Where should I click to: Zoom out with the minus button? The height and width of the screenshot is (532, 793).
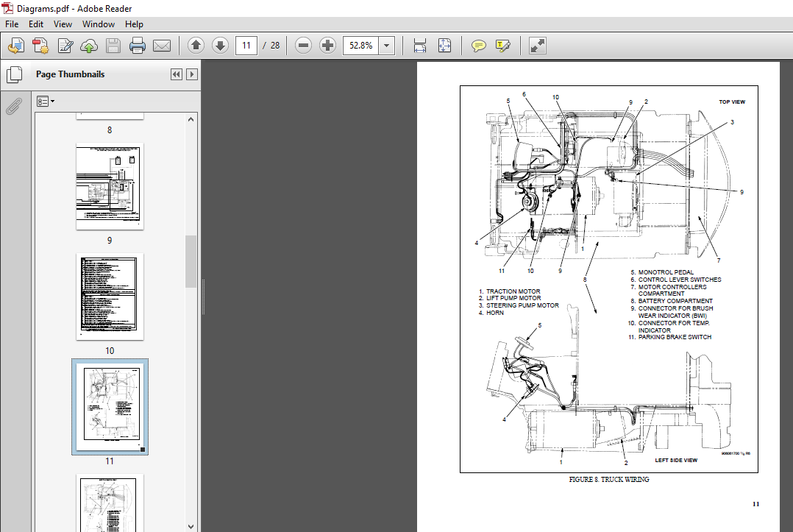[303, 46]
